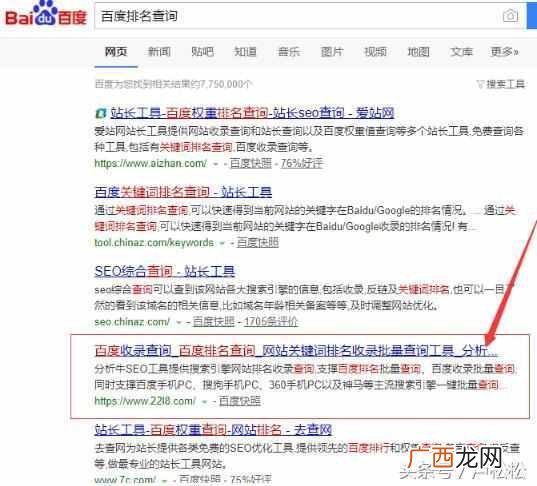
Task: Open result 站长工具-百度权重排名查询 爱站网
Action: tap(252, 113)
